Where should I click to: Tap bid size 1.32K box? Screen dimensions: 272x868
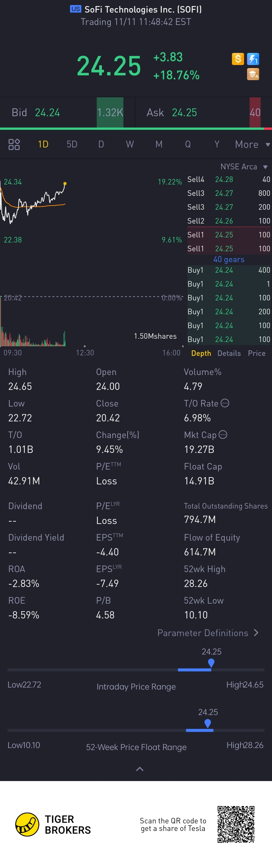point(110,113)
